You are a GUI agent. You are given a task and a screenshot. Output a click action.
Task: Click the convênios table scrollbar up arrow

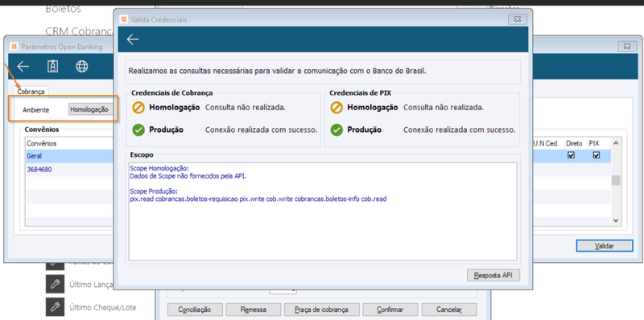[615, 143]
